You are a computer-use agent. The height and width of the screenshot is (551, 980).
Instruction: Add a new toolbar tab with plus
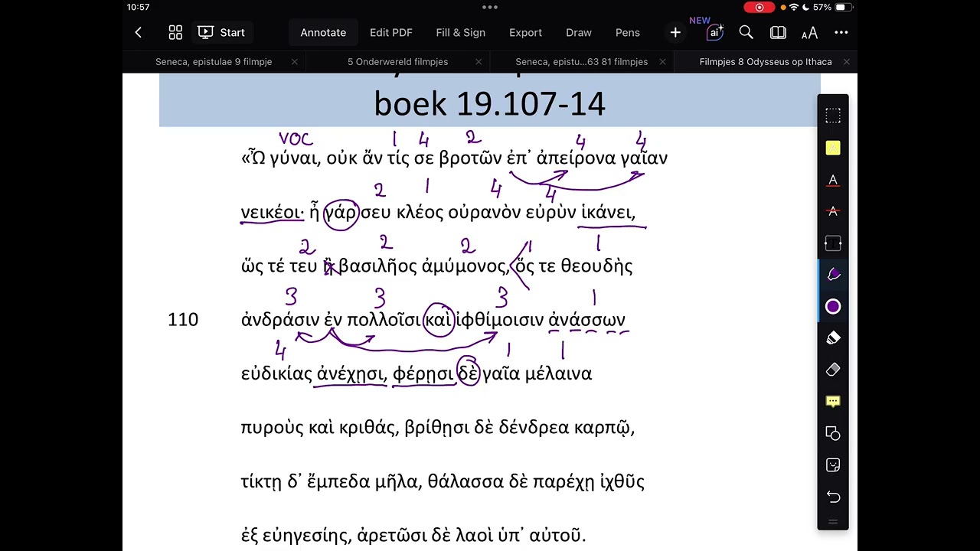click(x=675, y=32)
